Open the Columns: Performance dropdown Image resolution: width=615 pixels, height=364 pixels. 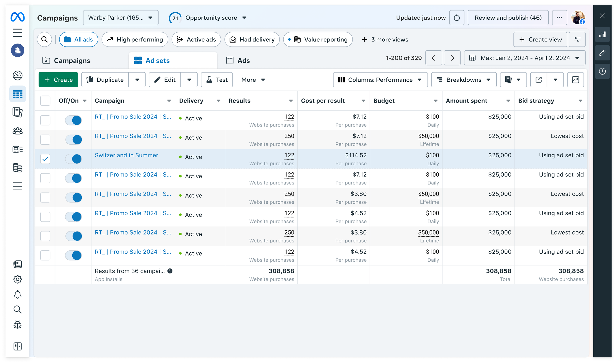(380, 80)
